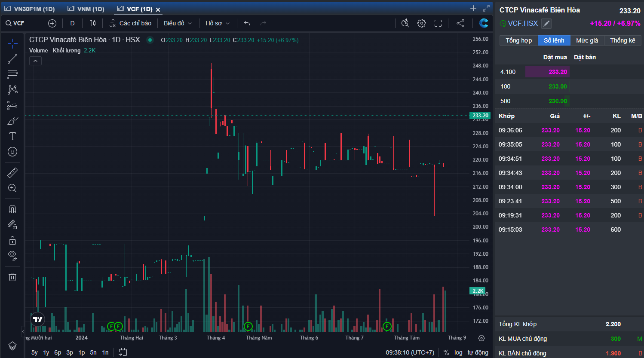This screenshot has height=358, width=644.
Task: Select the text annotation tool
Action: [x=12, y=136]
